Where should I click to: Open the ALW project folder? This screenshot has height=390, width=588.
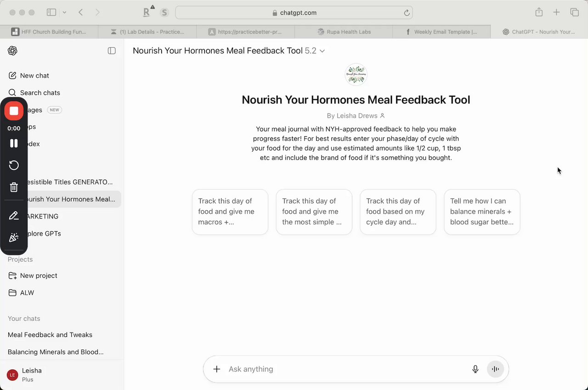pos(21,292)
